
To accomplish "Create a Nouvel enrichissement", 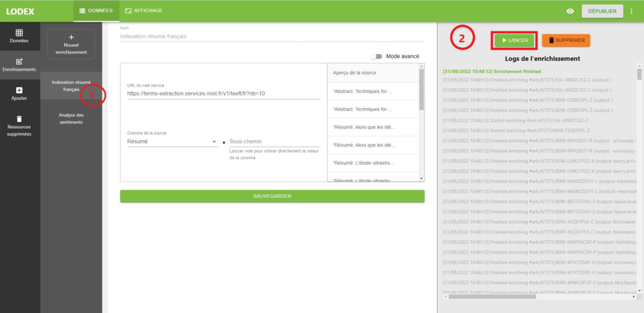I will point(71,44).
